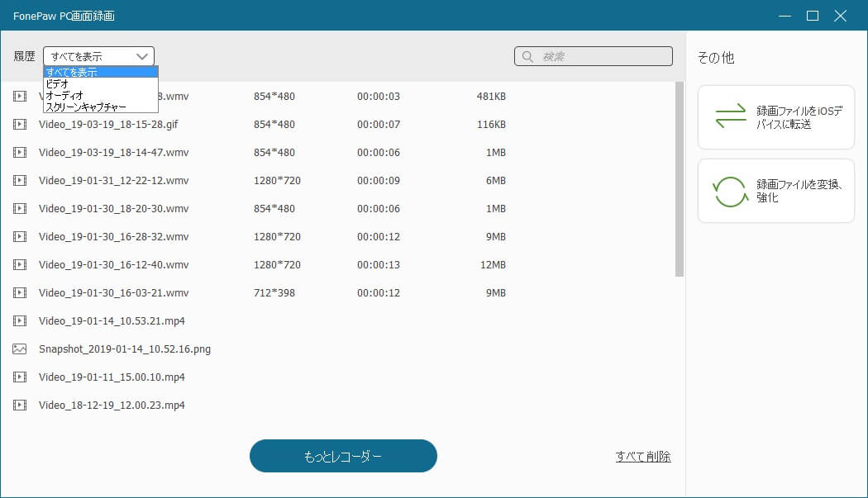Click the 481KB file size

[492, 97]
